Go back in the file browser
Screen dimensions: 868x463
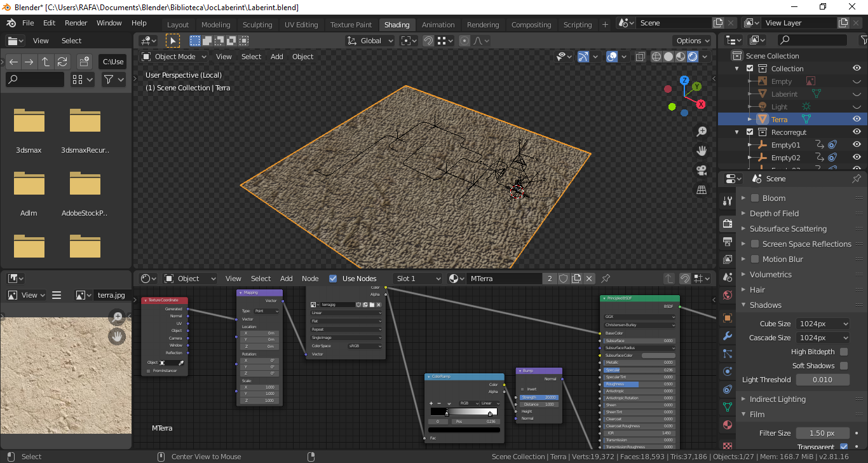click(x=14, y=62)
